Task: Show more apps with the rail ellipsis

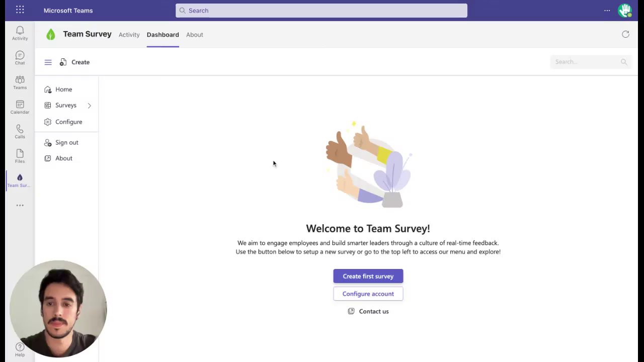Action: [20, 205]
